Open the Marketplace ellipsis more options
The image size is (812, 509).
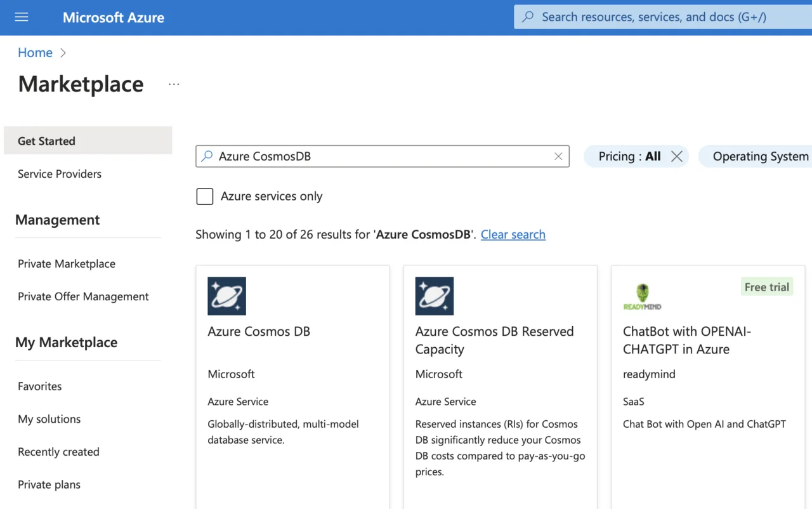click(x=174, y=84)
